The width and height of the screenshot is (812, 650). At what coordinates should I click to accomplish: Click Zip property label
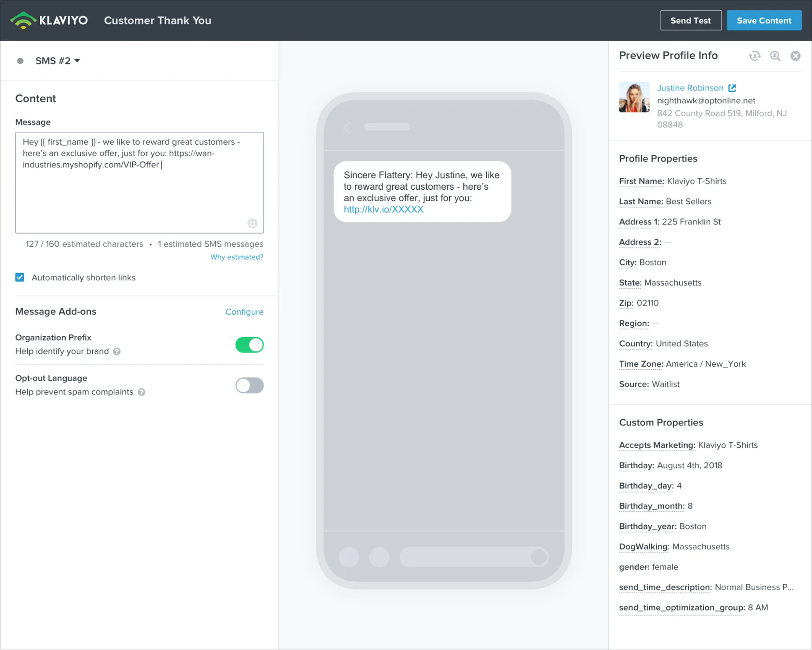point(626,303)
